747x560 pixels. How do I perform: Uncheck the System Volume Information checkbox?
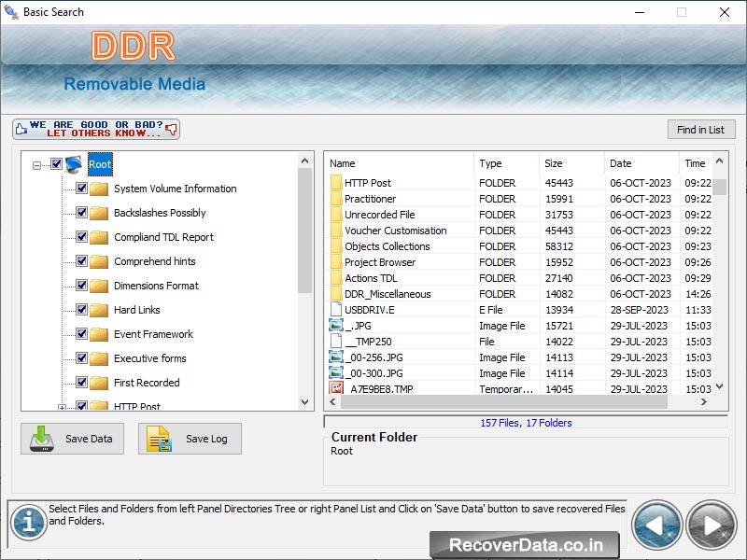point(79,189)
